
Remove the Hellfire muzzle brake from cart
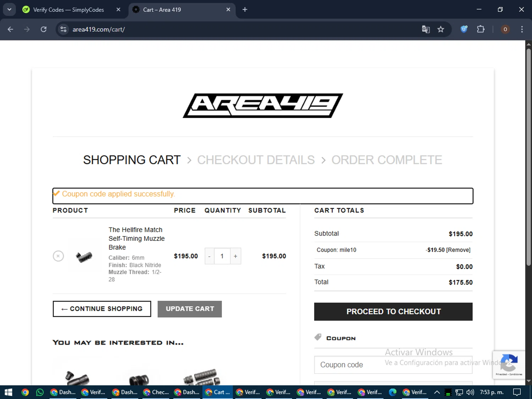pyautogui.click(x=58, y=256)
